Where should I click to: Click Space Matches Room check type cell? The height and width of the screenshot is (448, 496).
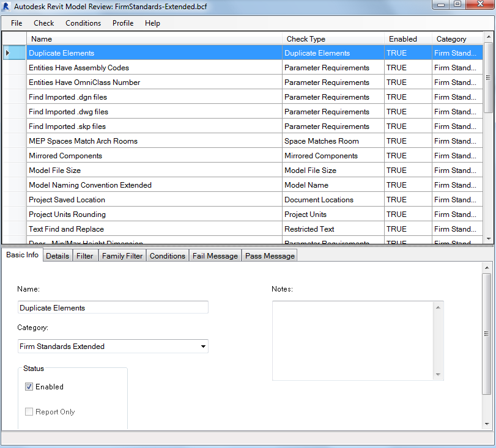(x=333, y=141)
